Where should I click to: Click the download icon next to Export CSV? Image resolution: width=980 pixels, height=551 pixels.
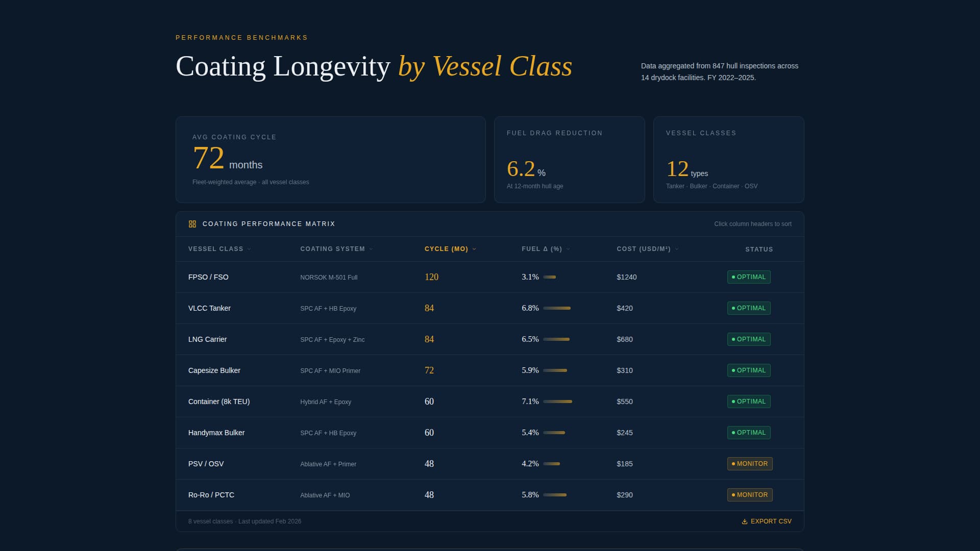[x=744, y=521]
